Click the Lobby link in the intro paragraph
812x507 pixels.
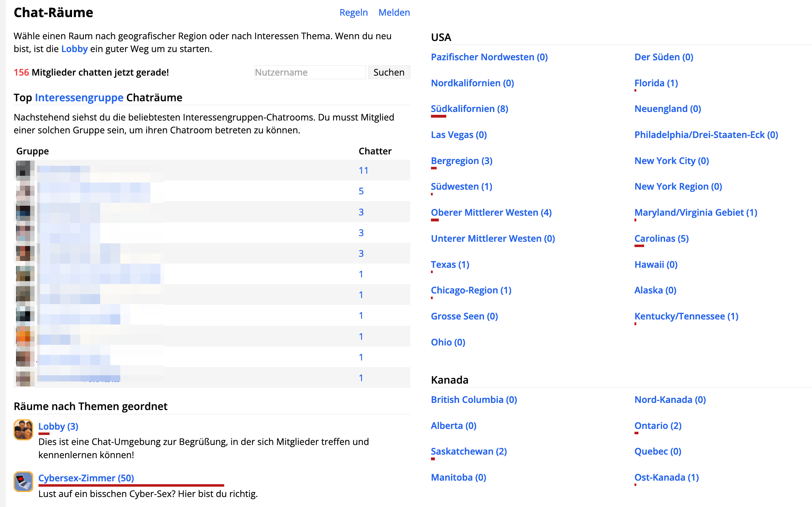coord(74,49)
